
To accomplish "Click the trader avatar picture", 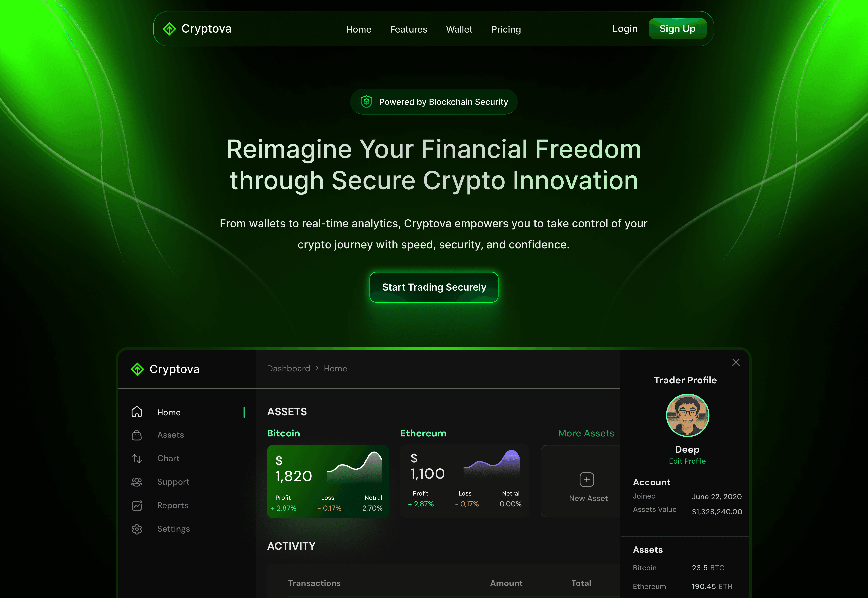I will coord(687,415).
